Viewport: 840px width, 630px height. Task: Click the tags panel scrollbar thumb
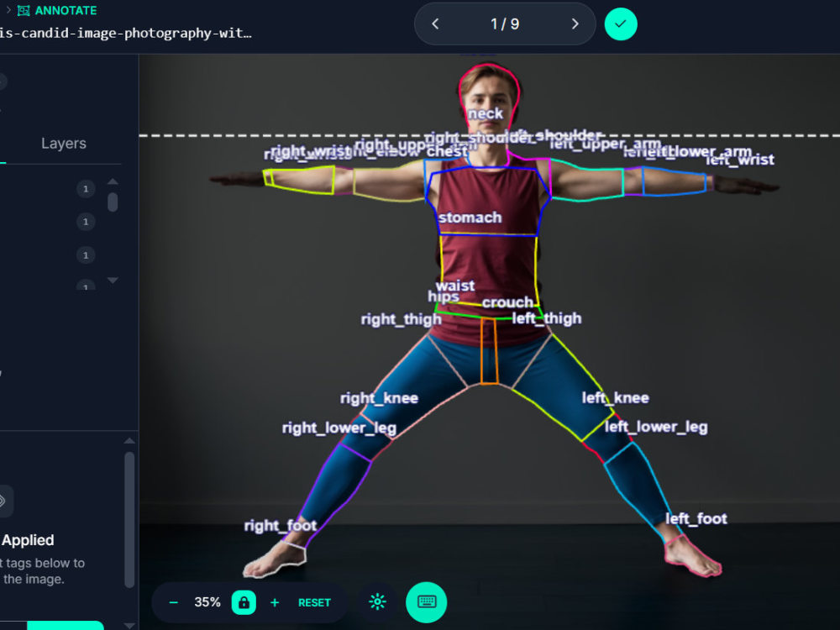(x=129, y=520)
